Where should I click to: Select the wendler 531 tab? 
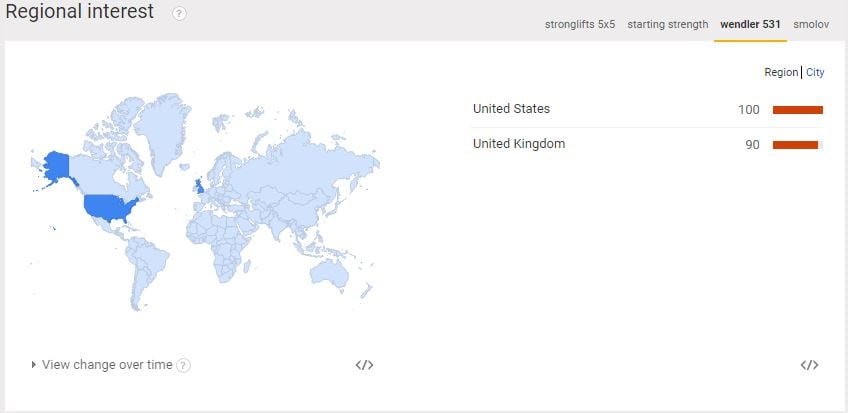tap(750, 24)
